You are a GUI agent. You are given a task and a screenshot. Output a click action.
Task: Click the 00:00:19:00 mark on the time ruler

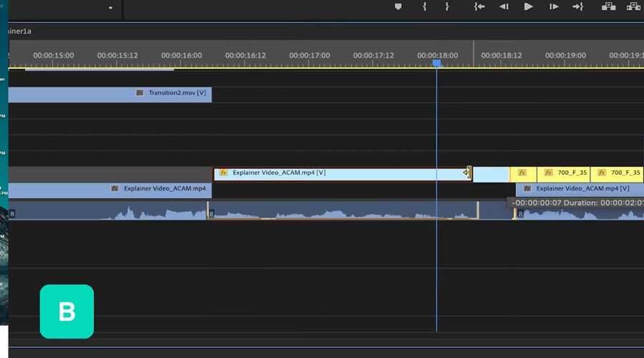tap(565, 55)
